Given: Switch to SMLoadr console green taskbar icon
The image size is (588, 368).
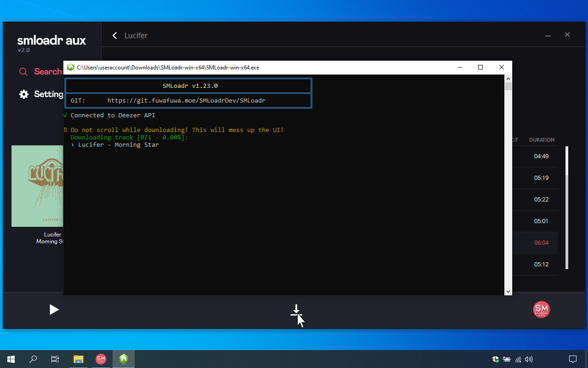Looking at the screenshot, I should coord(123,359).
